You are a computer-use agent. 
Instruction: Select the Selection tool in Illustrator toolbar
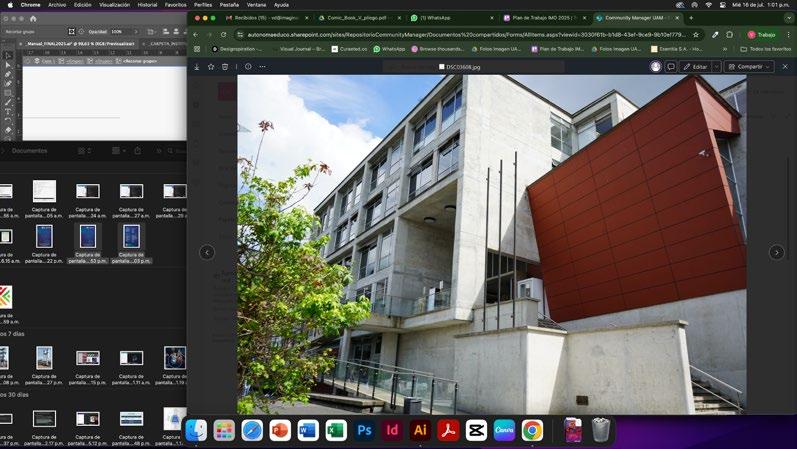coord(8,56)
